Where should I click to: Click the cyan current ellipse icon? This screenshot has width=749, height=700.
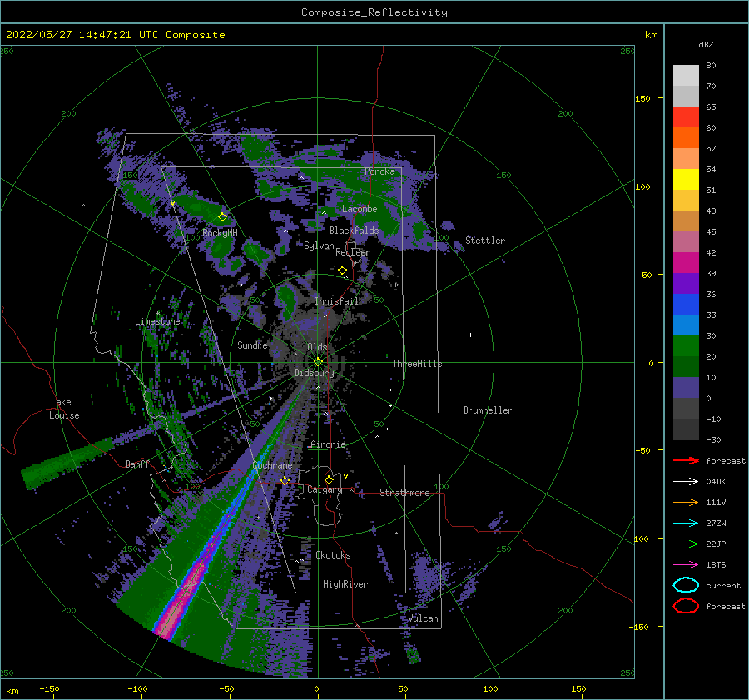pyautogui.click(x=686, y=585)
